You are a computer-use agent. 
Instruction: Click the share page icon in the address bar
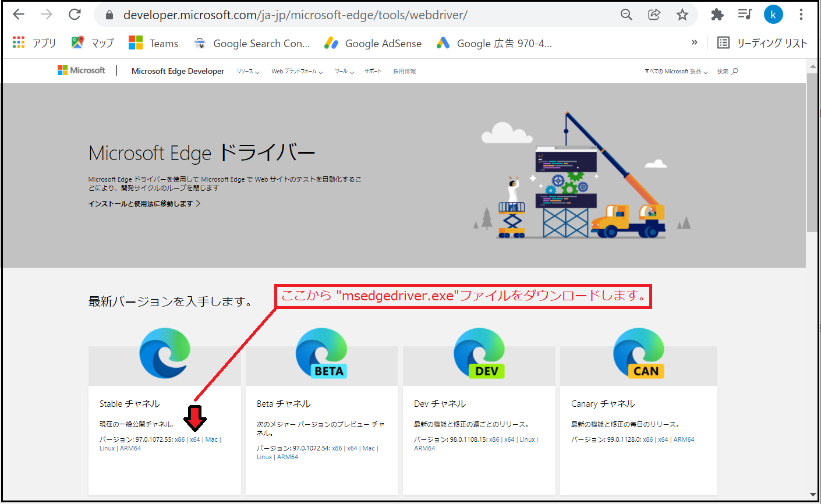[x=654, y=15]
